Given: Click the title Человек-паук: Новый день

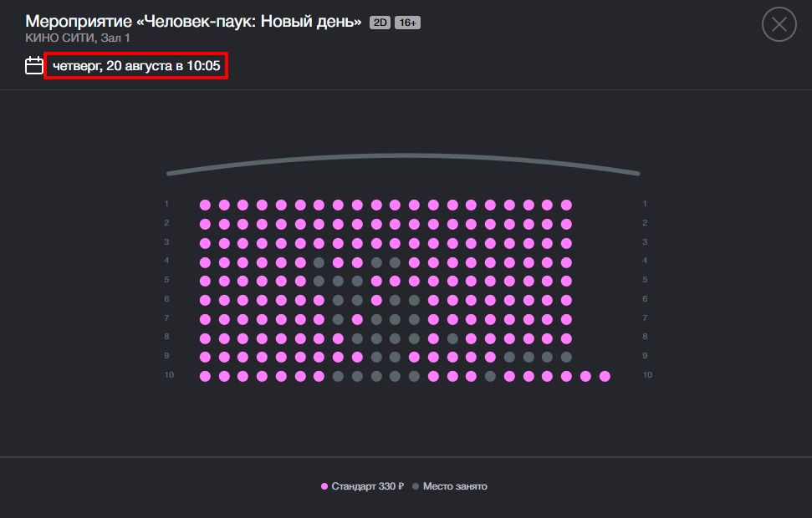Looking at the screenshot, I should click(249, 22).
